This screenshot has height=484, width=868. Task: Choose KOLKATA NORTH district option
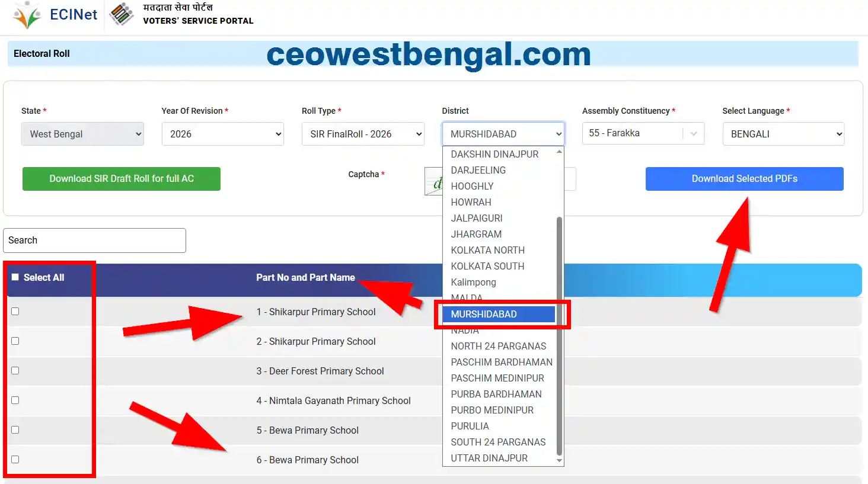tap(487, 250)
